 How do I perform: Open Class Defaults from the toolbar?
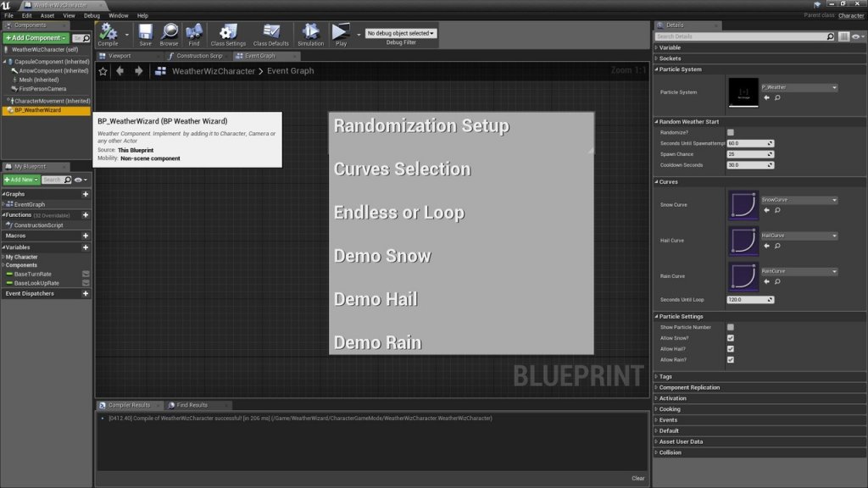(x=270, y=34)
